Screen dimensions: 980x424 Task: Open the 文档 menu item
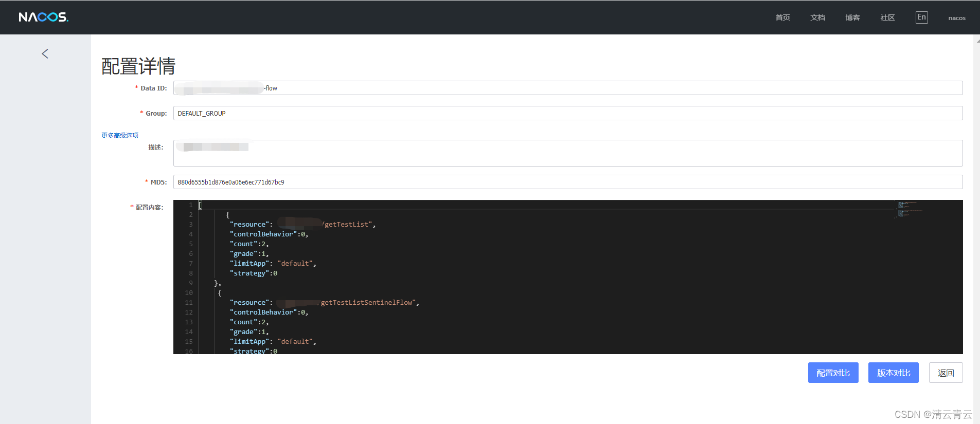click(x=817, y=17)
